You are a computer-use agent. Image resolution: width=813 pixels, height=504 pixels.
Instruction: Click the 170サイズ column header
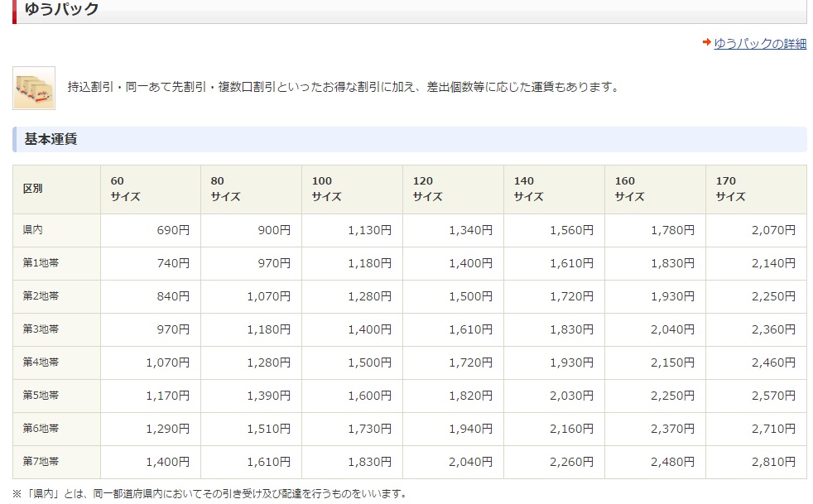(x=757, y=190)
